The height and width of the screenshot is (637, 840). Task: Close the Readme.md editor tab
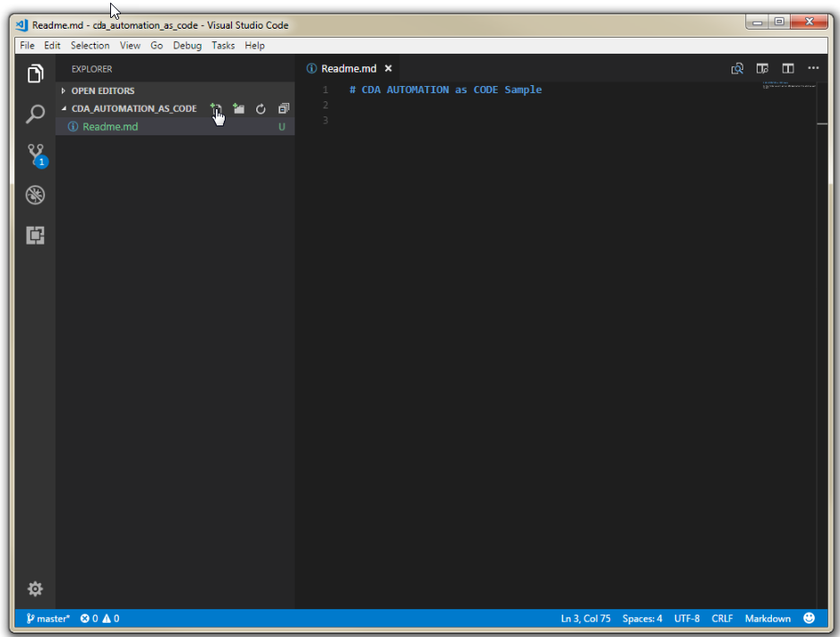click(x=388, y=68)
